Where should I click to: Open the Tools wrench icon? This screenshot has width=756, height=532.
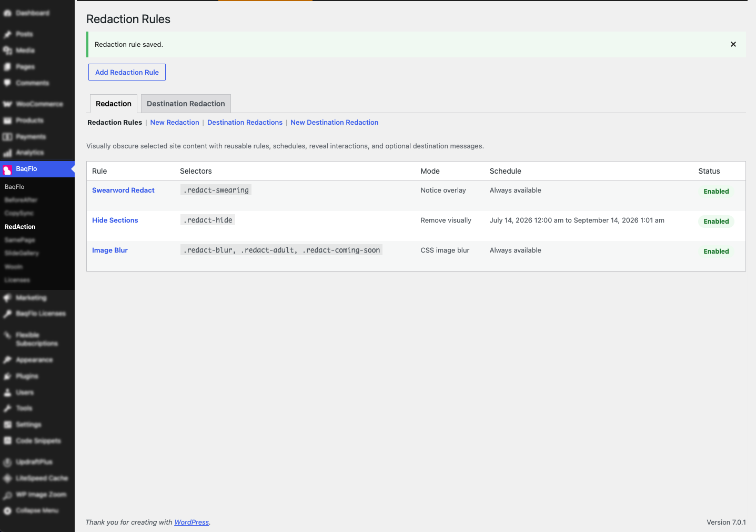point(7,408)
